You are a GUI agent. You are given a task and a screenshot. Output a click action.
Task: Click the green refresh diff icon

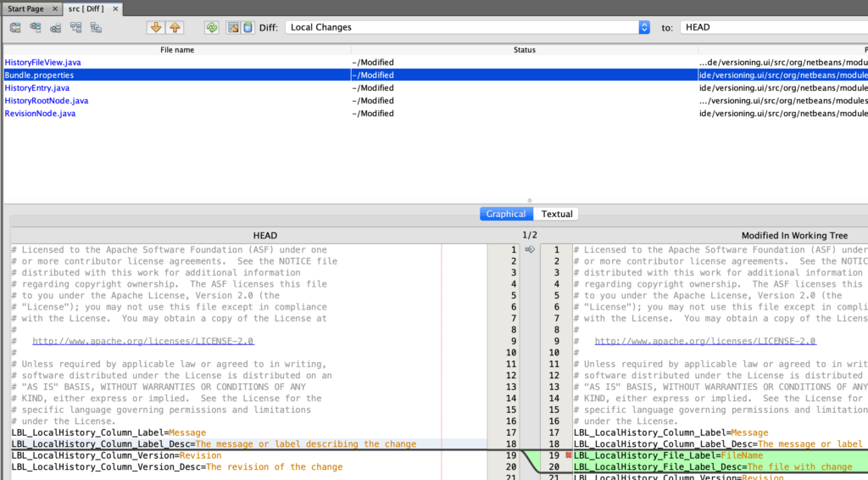(211, 27)
